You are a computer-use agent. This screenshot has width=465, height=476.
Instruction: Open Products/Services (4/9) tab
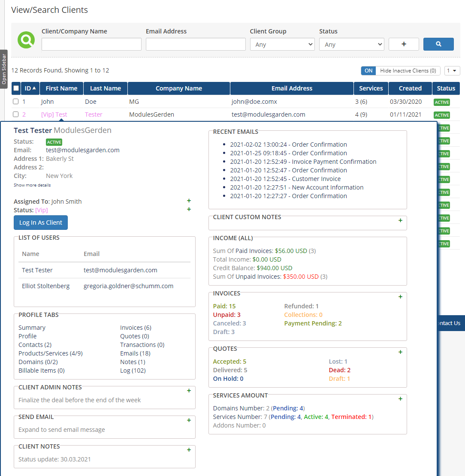[x=51, y=353]
